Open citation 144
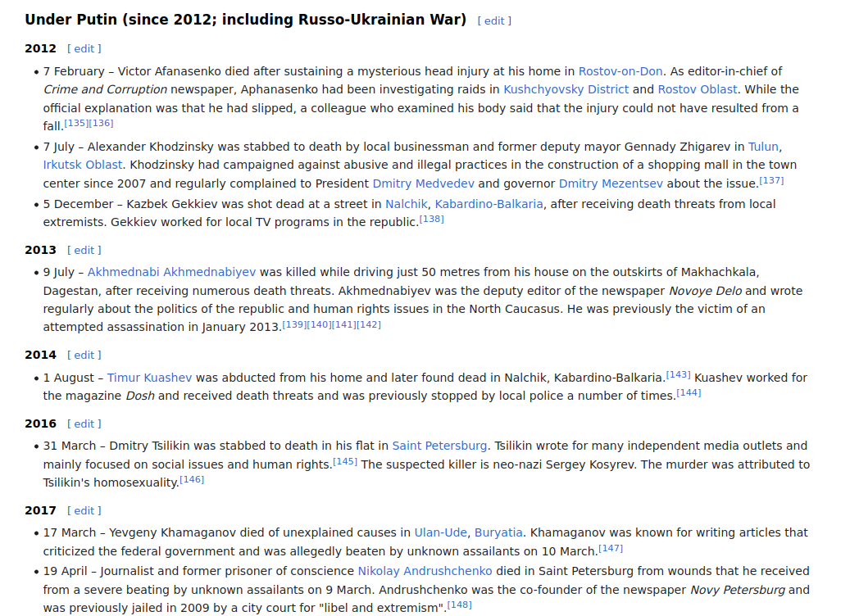 point(689,392)
